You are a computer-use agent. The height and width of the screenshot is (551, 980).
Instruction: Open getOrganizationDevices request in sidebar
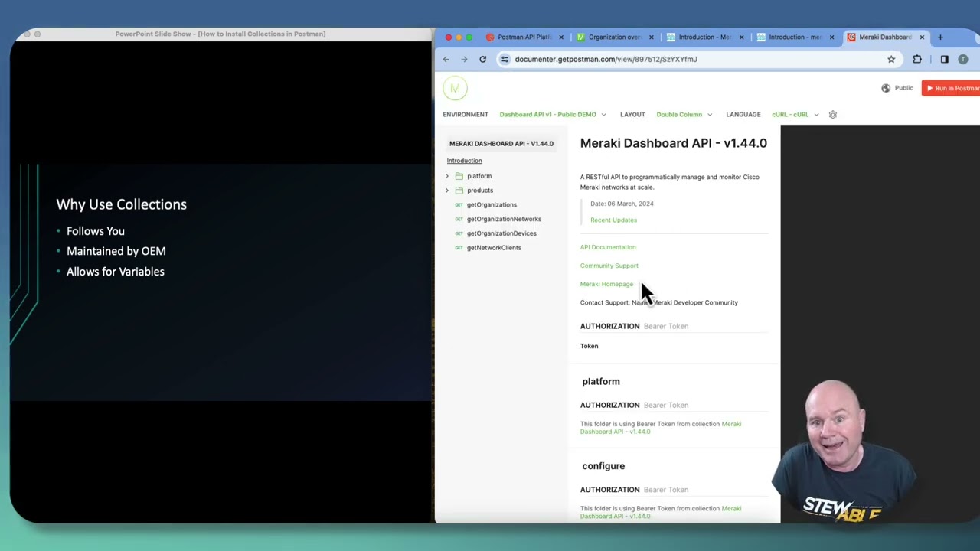tap(501, 233)
